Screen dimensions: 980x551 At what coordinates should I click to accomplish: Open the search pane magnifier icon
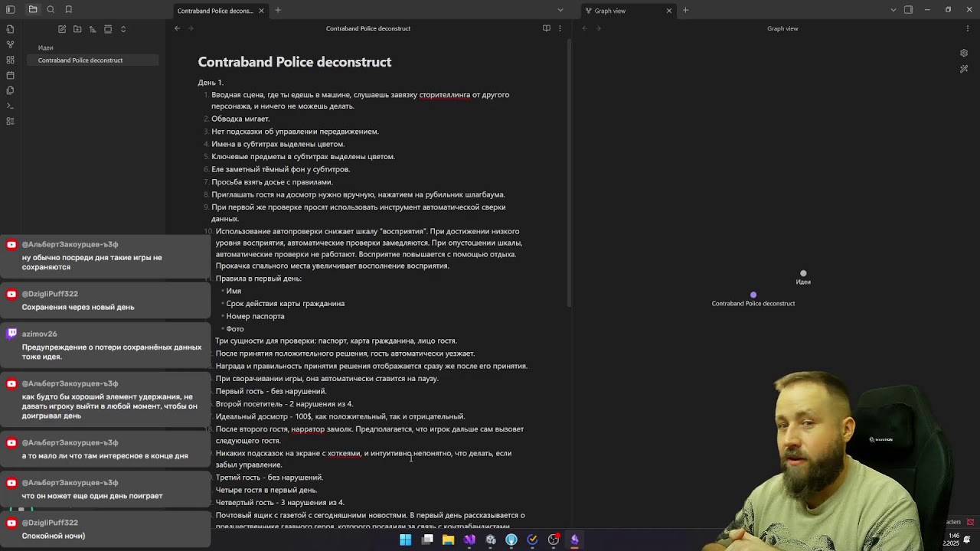click(51, 10)
